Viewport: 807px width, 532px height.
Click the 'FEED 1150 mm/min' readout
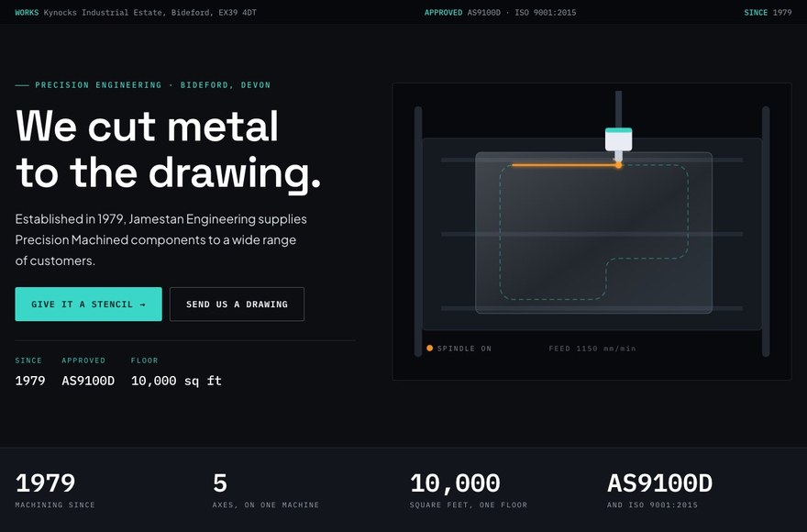591,349
